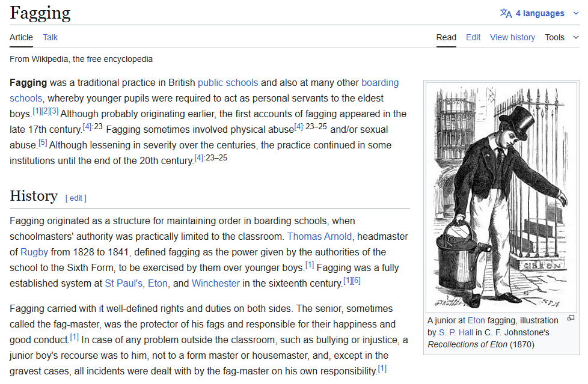Click 'From Wikipedia, the free encyclopedia' text
588x384 pixels.
point(81,59)
